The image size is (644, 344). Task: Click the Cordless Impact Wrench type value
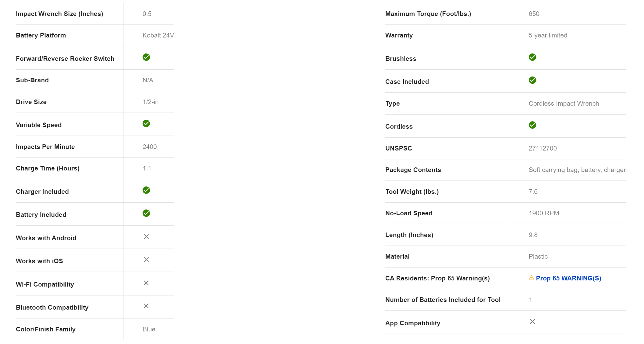564,104
